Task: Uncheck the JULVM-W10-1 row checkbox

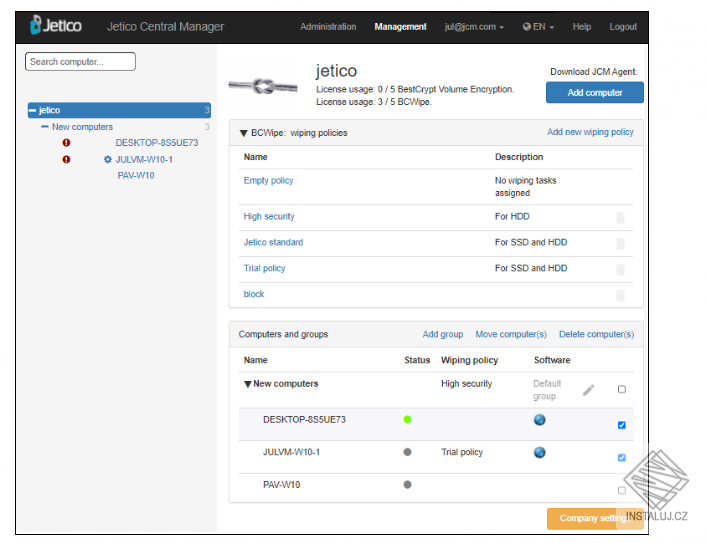Action: (622, 458)
